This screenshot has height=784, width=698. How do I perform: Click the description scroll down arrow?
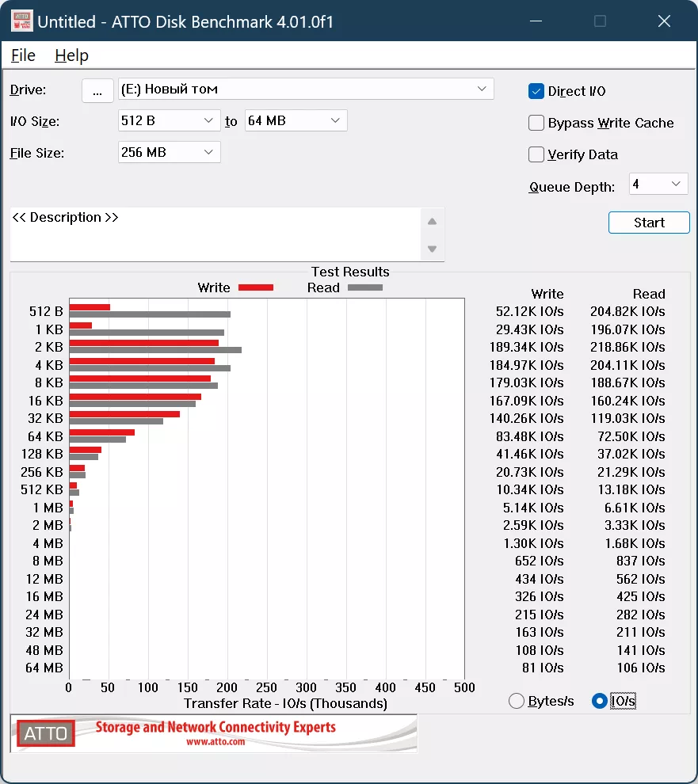click(433, 249)
